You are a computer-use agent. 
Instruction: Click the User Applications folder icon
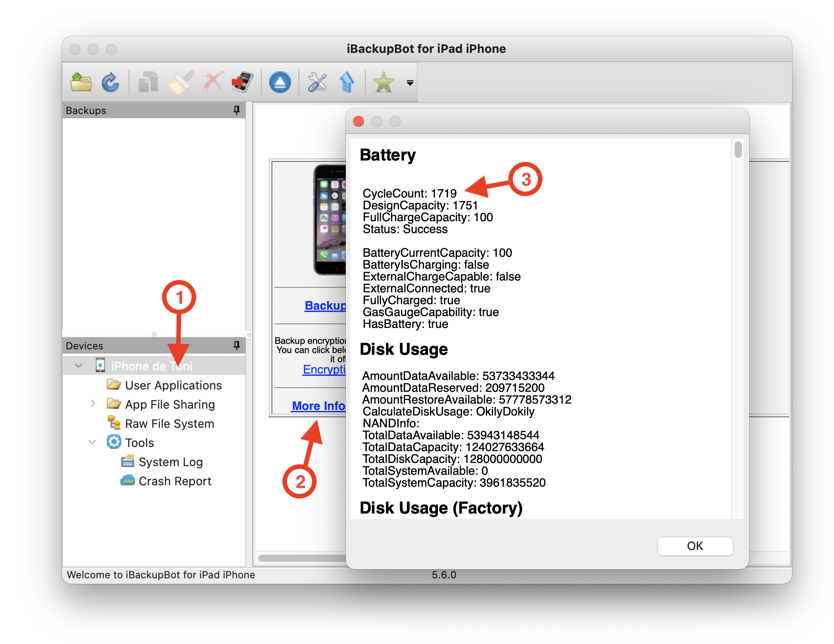coord(114,384)
